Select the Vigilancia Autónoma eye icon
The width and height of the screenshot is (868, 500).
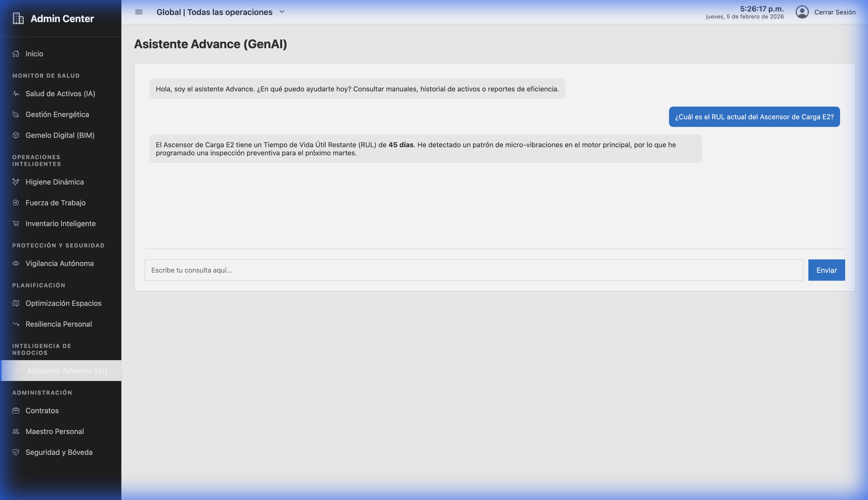point(16,263)
